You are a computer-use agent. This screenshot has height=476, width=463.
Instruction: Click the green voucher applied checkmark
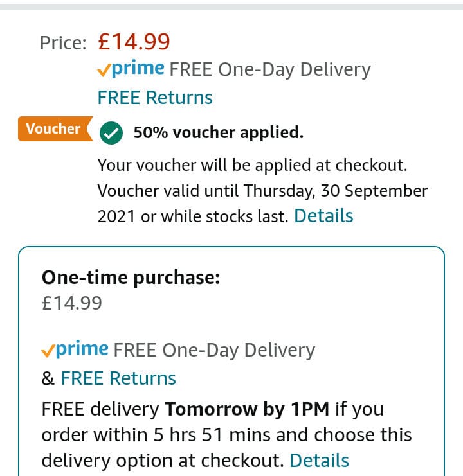pos(111,133)
